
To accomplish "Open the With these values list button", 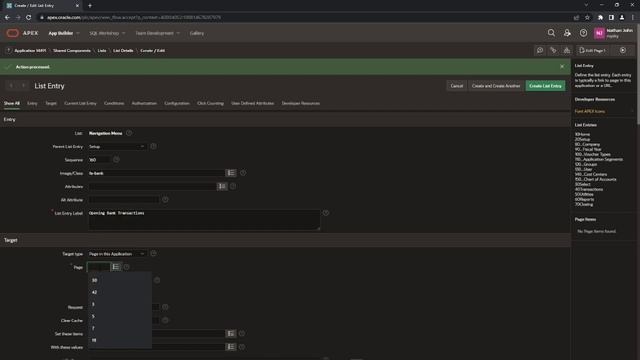I will [x=231, y=347].
